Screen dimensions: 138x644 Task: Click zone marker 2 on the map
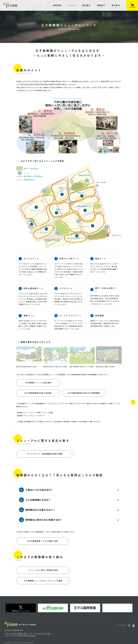[x=62, y=194]
